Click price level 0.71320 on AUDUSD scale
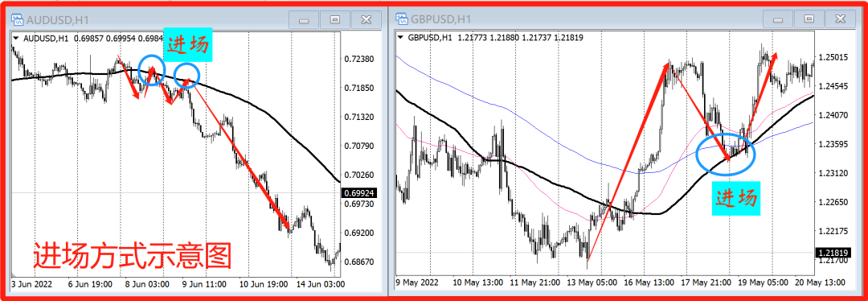Image resolution: width=868 pixels, height=301 pixels. click(x=359, y=117)
